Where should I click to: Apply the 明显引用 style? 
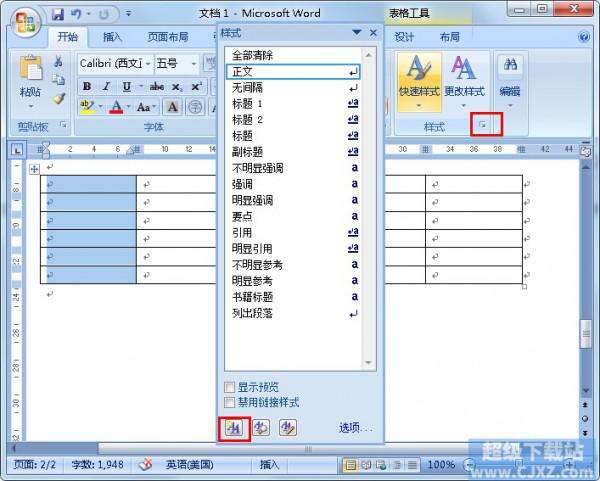[292, 249]
